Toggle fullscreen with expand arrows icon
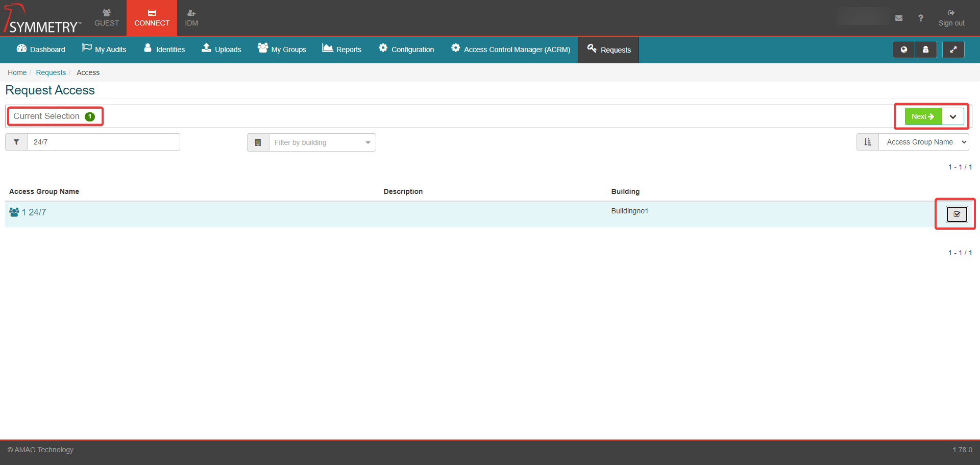The height and width of the screenshot is (465, 980). pyautogui.click(x=953, y=50)
